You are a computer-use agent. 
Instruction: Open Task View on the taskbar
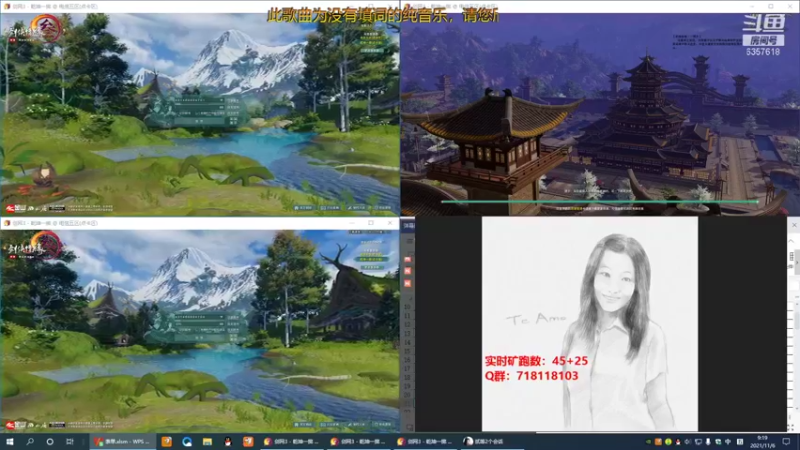(70, 441)
